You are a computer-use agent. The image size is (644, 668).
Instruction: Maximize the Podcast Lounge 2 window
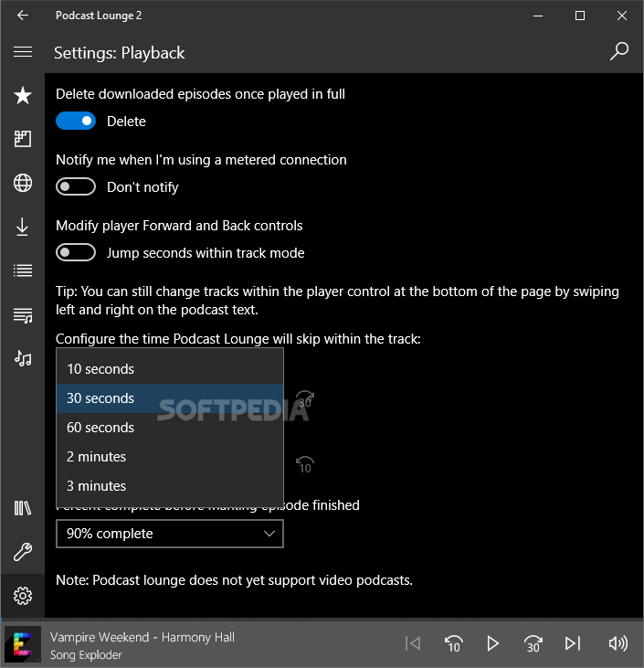580,16
